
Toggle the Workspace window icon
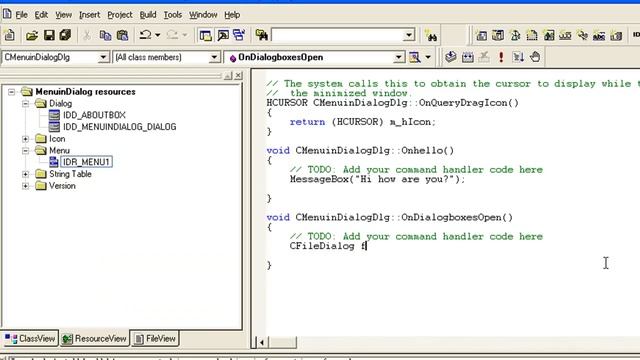click(x=205, y=36)
